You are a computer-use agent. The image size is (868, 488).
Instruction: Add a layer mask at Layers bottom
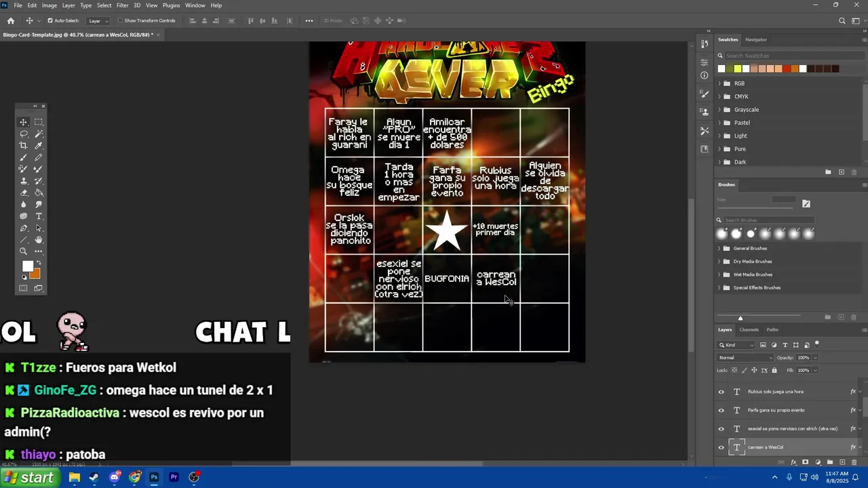pyautogui.click(x=805, y=462)
